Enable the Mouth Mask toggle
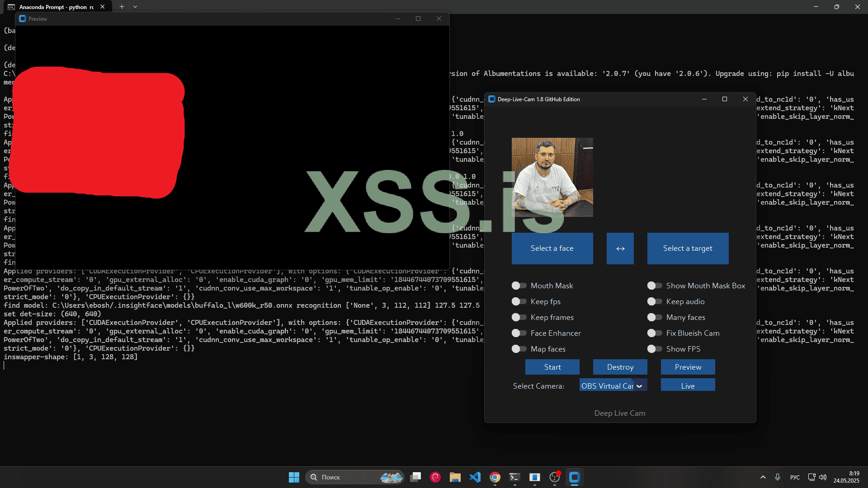Viewport: 868px width, 488px height. (x=519, y=286)
